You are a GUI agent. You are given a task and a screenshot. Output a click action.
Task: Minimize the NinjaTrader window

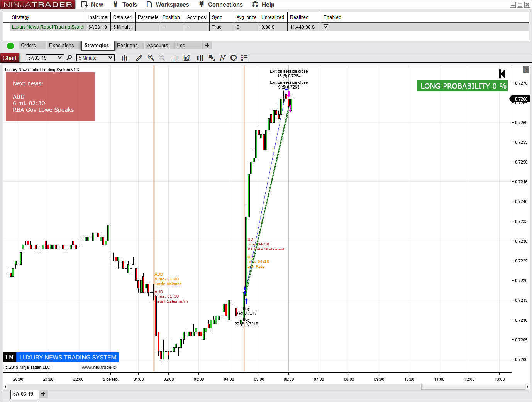pyautogui.click(x=513, y=5)
